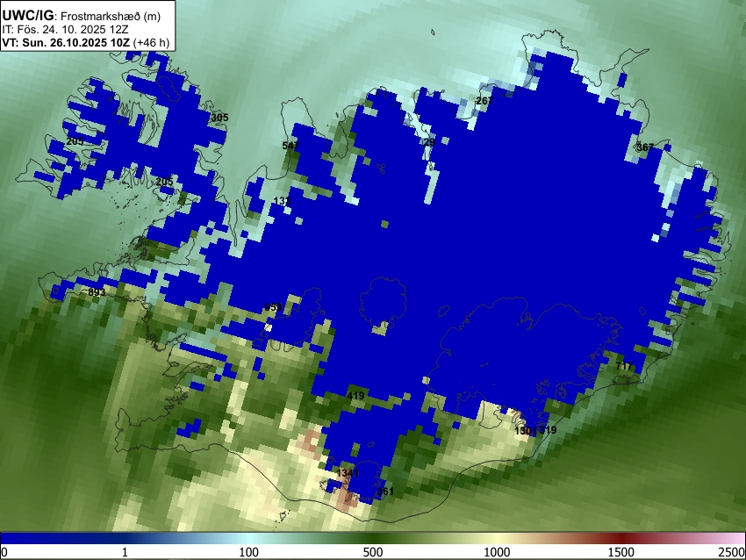746x560 pixels.
Task: Click the map value '361'
Action: tap(385, 491)
